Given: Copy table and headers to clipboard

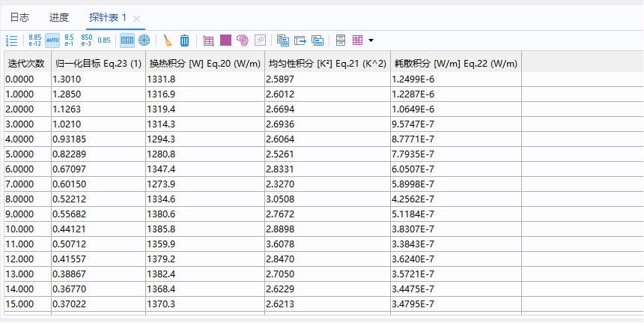Looking at the screenshot, I should tap(283, 40).
